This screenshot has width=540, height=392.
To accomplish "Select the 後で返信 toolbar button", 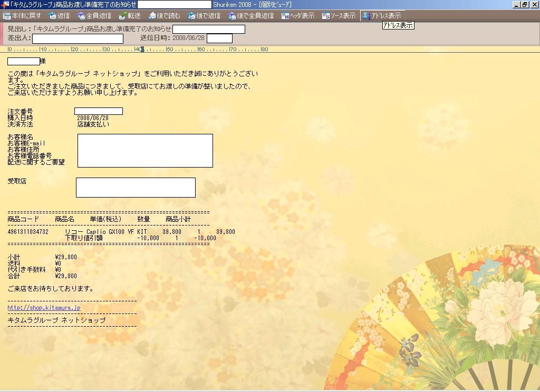I will click(x=204, y=16).
